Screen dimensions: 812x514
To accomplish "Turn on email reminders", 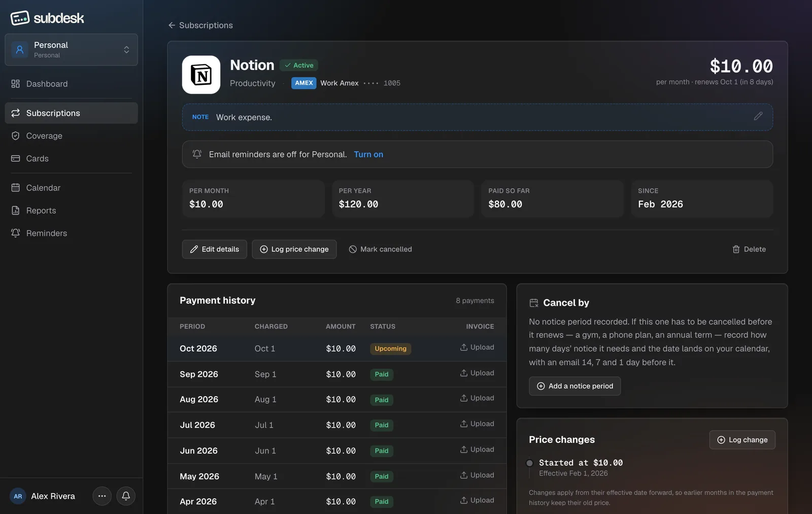I will (368, 154).
